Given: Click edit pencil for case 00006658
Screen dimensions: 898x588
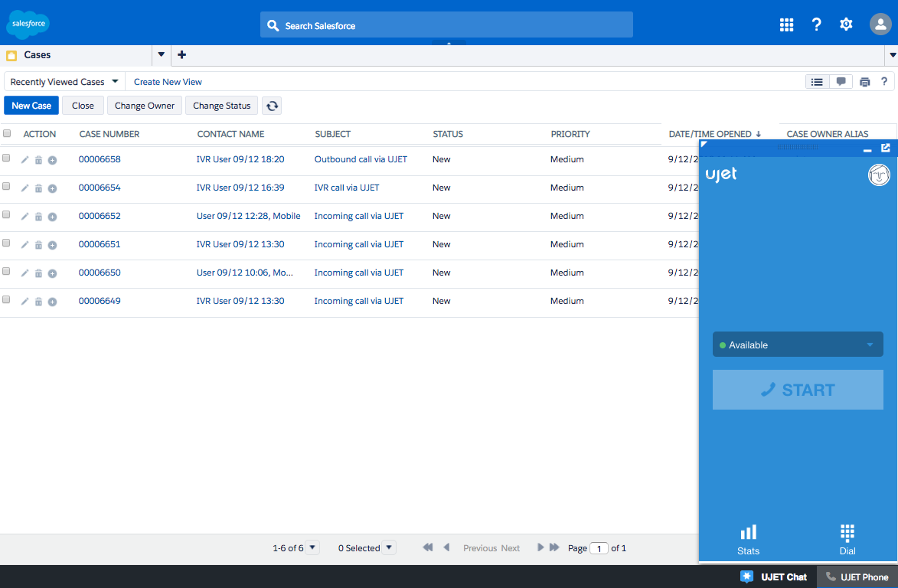Looking at the screenshot, I should (24, 160).
